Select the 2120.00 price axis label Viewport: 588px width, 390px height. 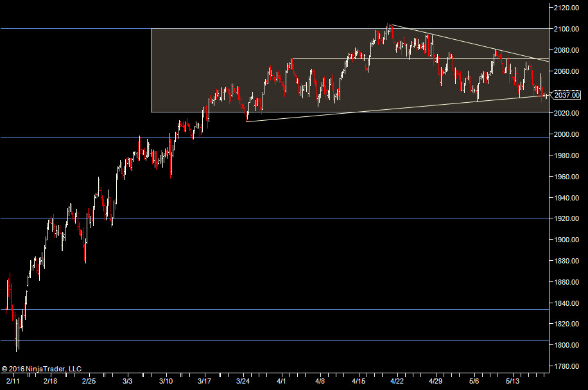[566, 8]
